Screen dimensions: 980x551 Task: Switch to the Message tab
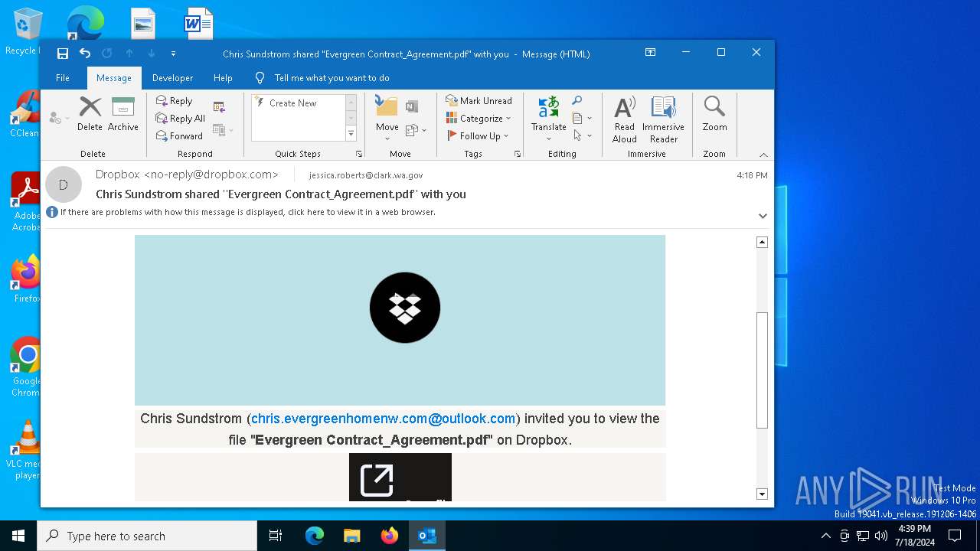pos(114,78)
